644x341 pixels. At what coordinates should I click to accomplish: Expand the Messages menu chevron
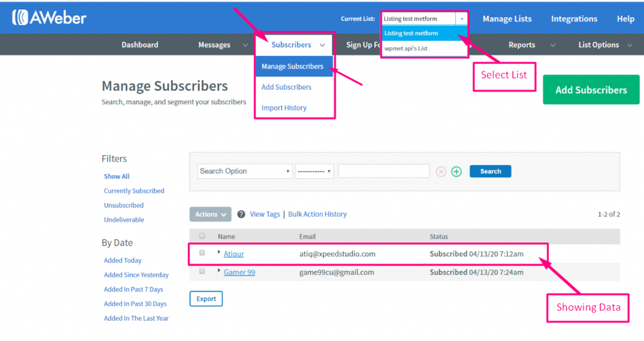click(x=245, y=45)
